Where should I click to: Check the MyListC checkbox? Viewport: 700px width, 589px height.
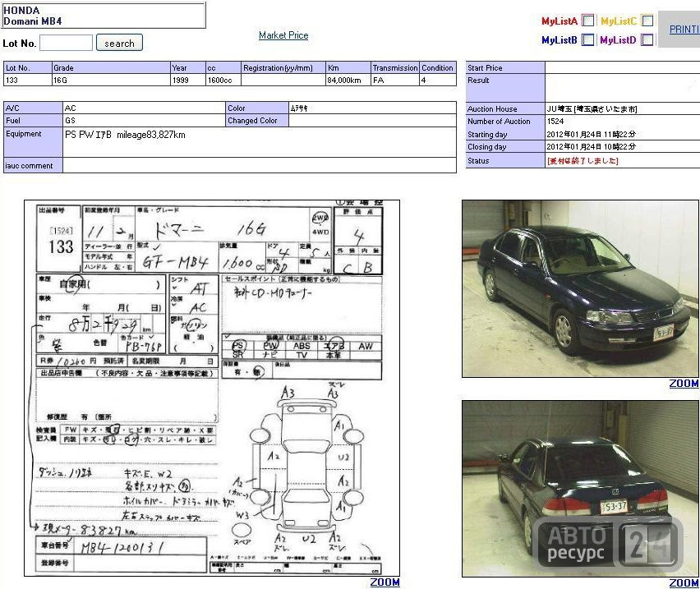(x=647, y=21)
